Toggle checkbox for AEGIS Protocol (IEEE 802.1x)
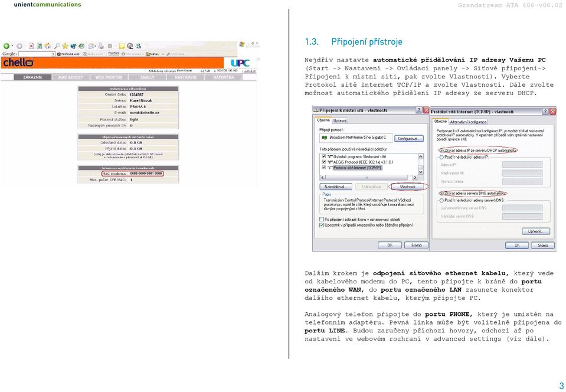The height and width of the screenshot is (392, 566). pyautogui.click(x=324, y=162)
